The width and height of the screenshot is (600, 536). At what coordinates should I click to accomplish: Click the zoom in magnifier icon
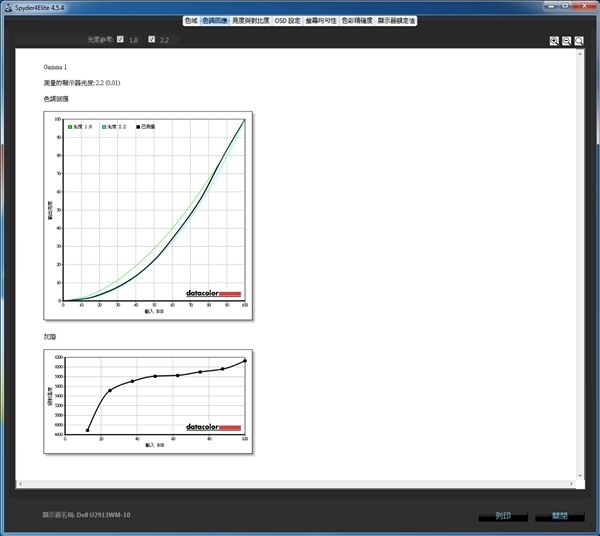pos(554,41)
